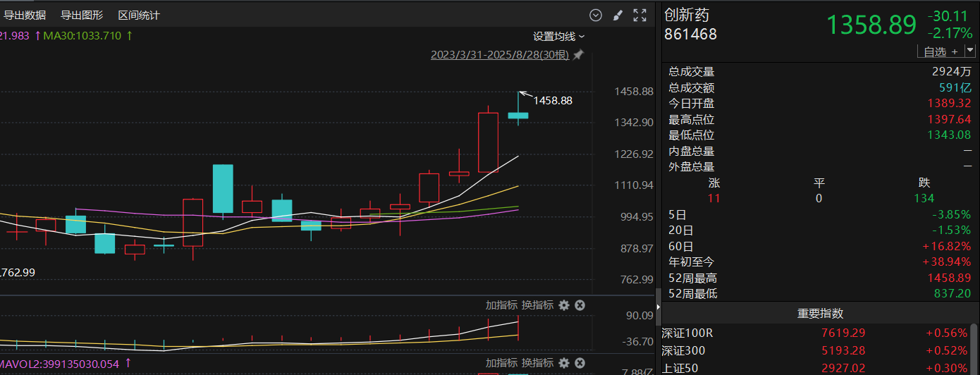This screenshot has height=375, width=980.
Task: Expand the chart to full screen
Action: coord(640,15)
